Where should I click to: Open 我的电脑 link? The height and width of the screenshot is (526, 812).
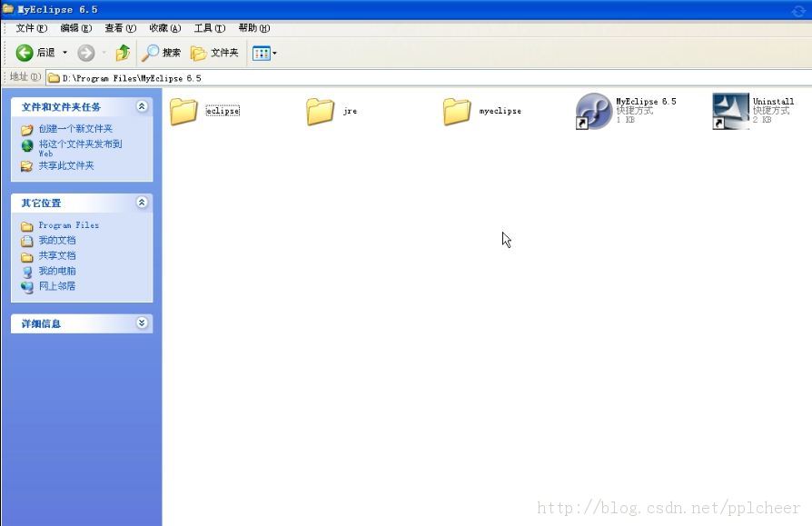(57, 271)
